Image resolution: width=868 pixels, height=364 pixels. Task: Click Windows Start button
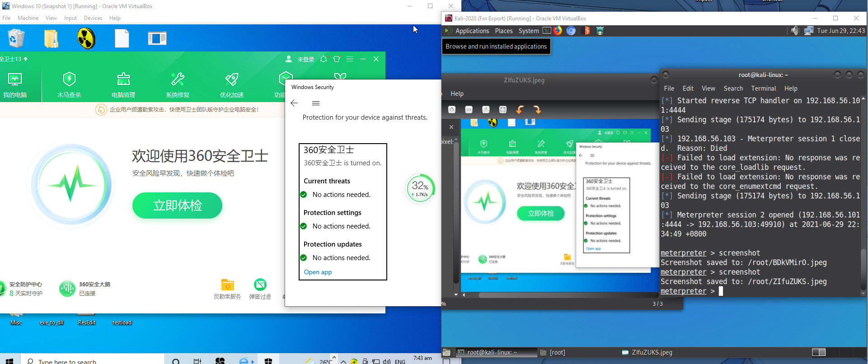point(9,361)
